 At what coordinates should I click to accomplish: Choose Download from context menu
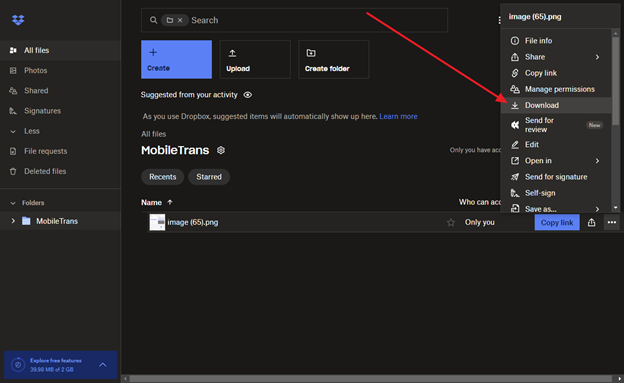556,105
